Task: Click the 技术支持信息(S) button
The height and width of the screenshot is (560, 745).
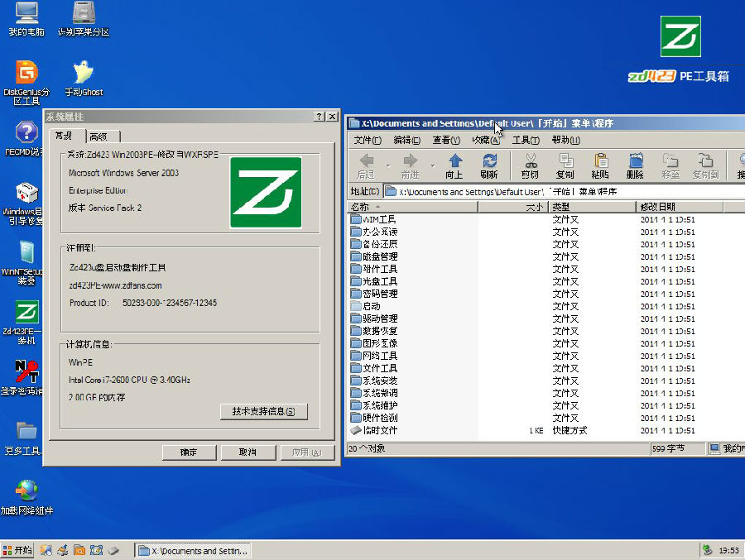Action: pyautogui.click(x=264, y=411)
